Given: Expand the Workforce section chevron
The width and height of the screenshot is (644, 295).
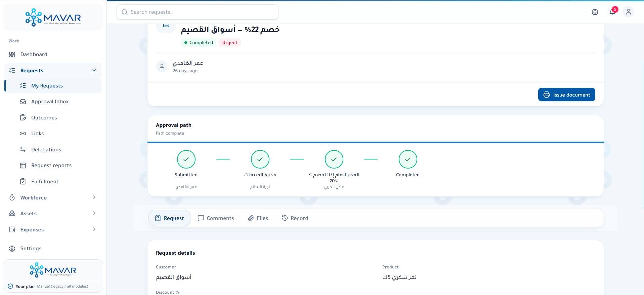Looking at the screenshot, I should point(94,197).
